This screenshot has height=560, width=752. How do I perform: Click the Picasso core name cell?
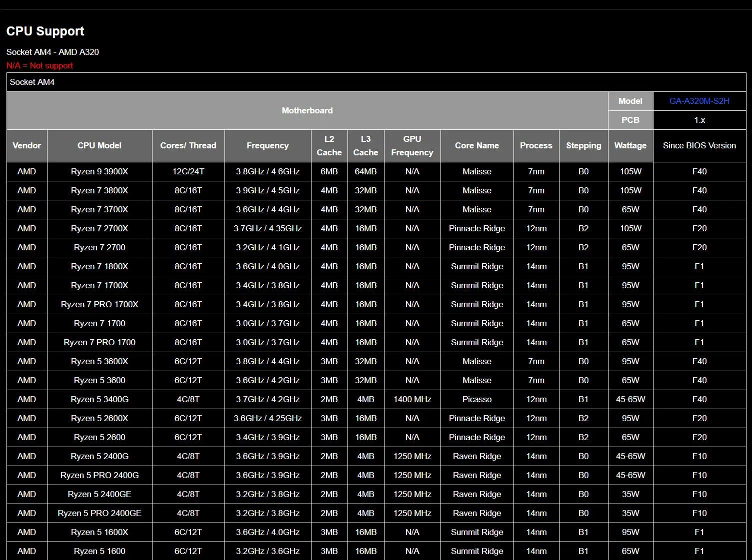(x=477, y=399)
